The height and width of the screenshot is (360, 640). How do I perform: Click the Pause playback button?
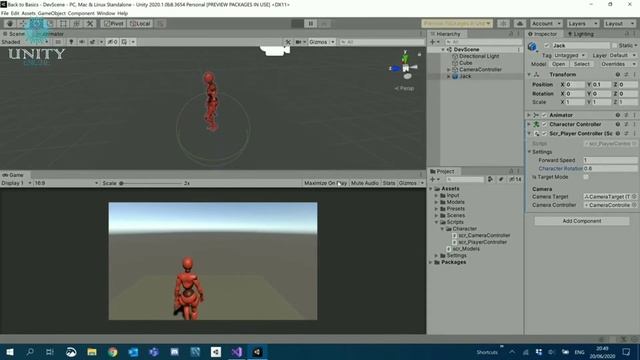click(311, 24)
